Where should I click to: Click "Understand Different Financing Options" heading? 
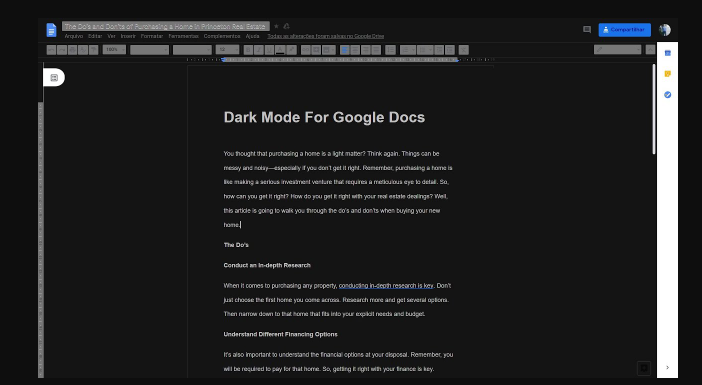pos(280,334)
